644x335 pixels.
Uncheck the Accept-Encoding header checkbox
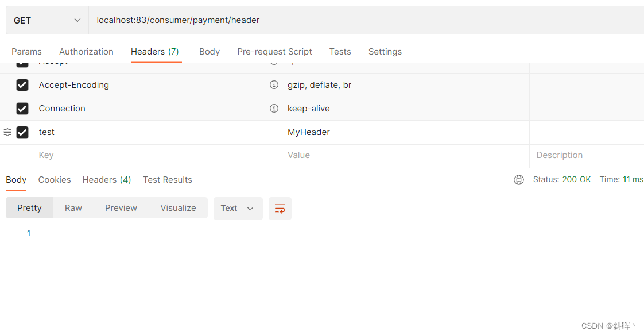[x=22, y=84]
